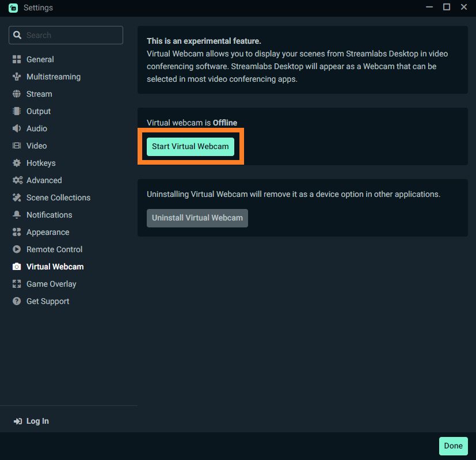Click the Advanced gears icon
Image resolution: width=476 pixels, height=460 pixels.
pos(17,180)
